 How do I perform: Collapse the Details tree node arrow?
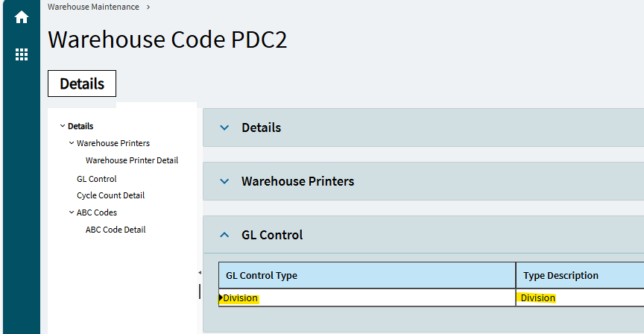coord(63,126)
